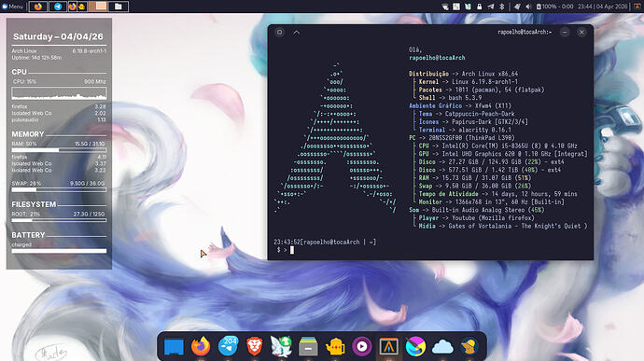Open the hat-wearing mascot icon in dock
The height and width of the screenshot is (361, 644).
pyautogui.click(x=469, y=346)
